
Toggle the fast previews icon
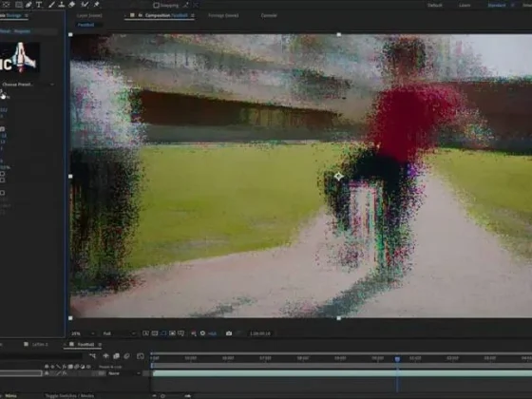point(145,333)
